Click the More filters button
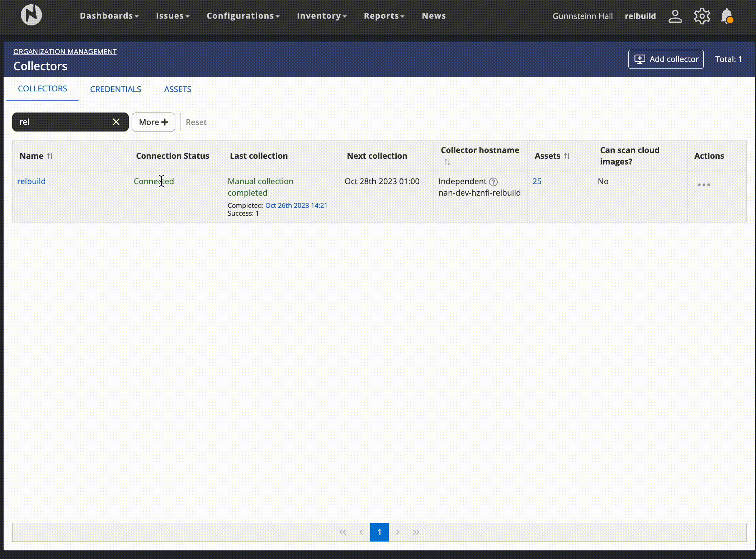 [153, 122]
